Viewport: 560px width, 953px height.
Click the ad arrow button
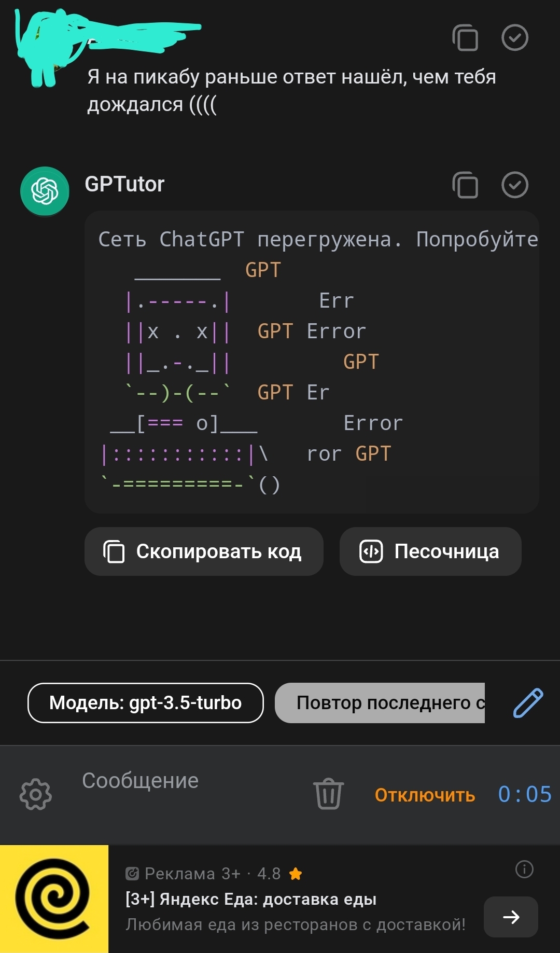click(511, 917)
